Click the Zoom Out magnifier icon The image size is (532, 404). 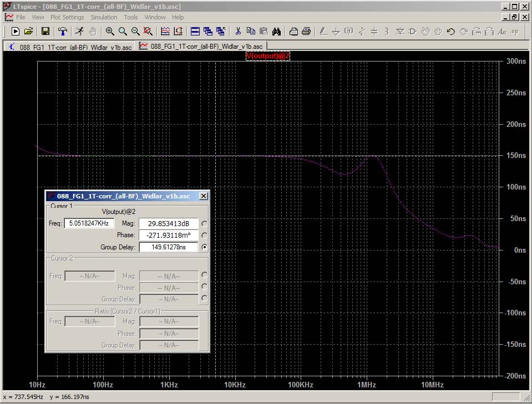click(135, 31)
